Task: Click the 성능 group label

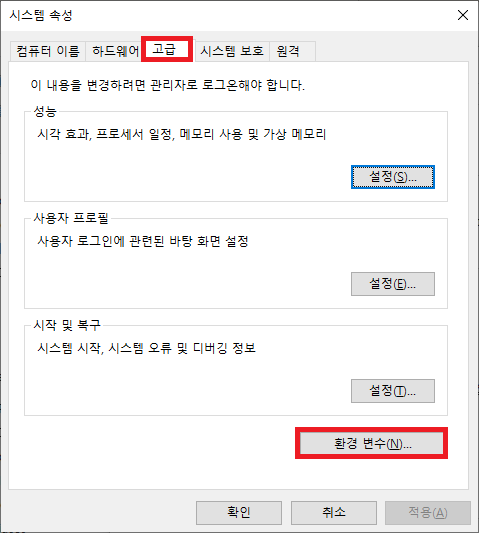Action: point(45,111)
